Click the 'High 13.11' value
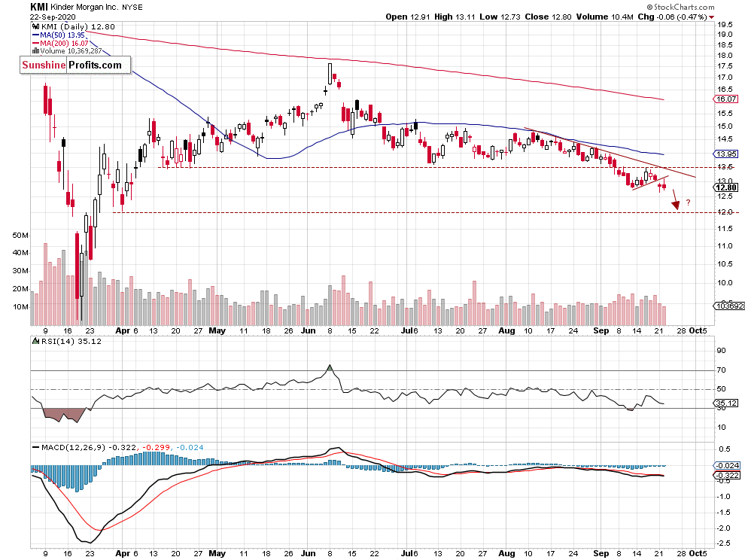745x560 pixels. 455,17
